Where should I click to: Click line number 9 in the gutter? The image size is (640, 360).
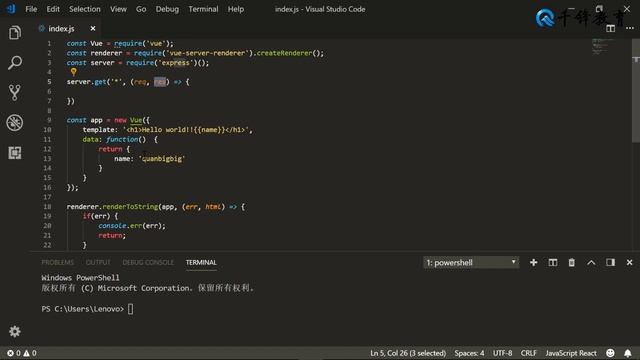pyautogui.click(x=49, y=120)
